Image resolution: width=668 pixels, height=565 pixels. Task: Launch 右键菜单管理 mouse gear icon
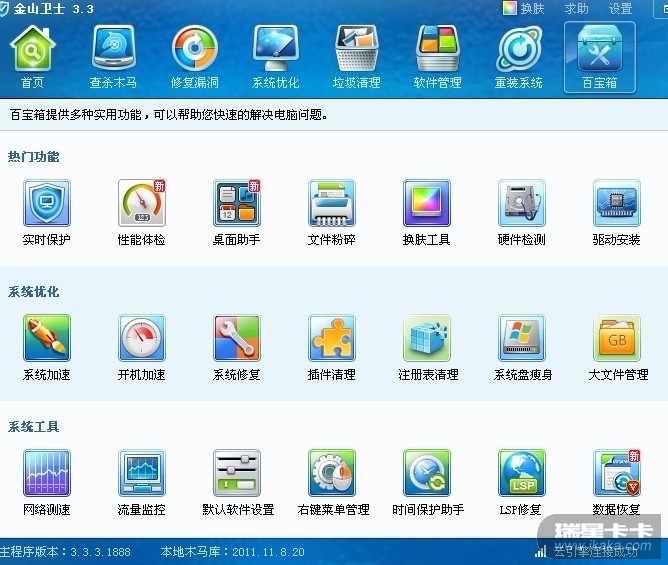tap(332, 473)
